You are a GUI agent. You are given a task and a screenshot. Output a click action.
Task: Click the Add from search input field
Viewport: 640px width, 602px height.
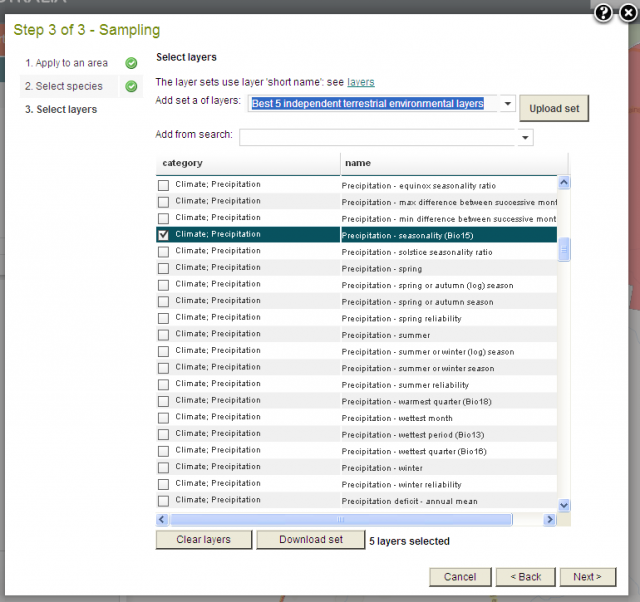378,137
